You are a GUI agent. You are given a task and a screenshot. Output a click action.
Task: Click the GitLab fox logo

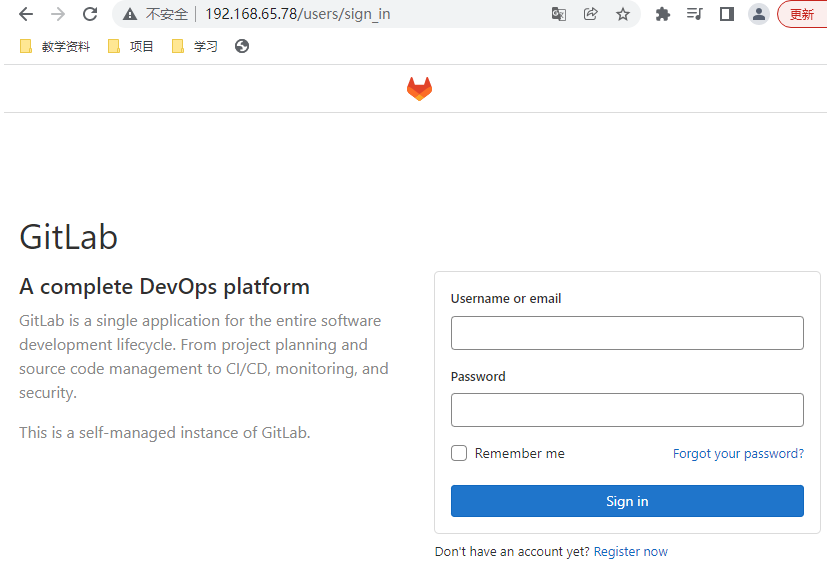(x=419, y=89)
